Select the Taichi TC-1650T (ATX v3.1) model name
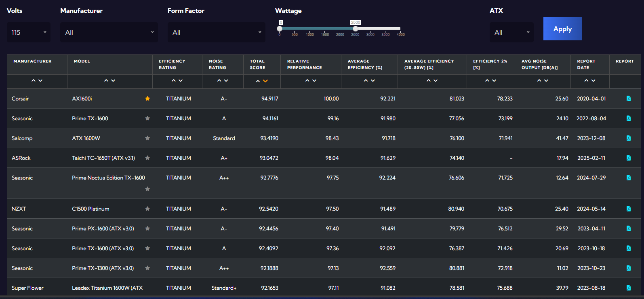 103,158
